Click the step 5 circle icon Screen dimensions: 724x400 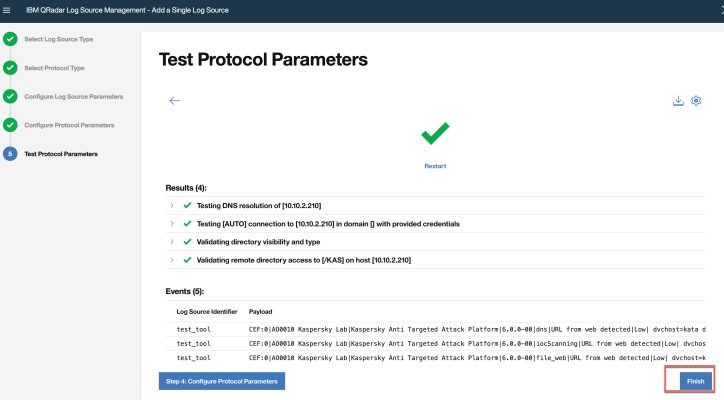coord(10,154)
